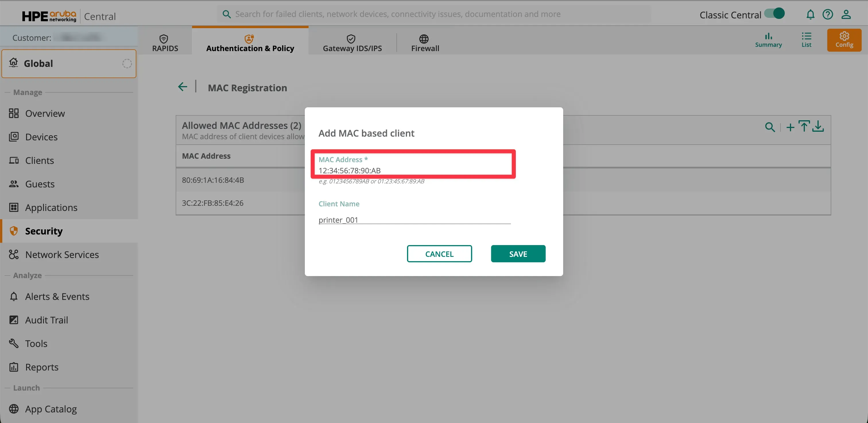Image resolution: width=868 pixels, height=423 pixels.
Task: Click the upload MAC list icon
Action: click(x=804, y=126)
